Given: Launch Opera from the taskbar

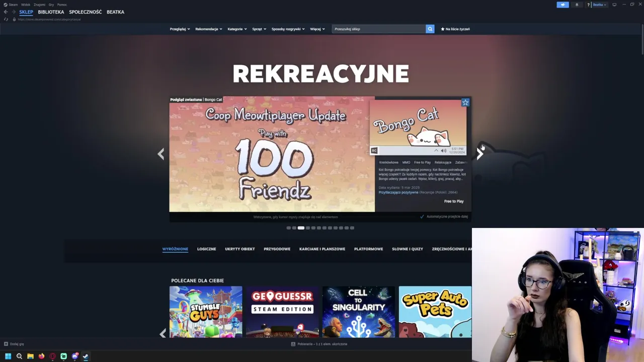Looking at the screenshot, I should [52, 356].
